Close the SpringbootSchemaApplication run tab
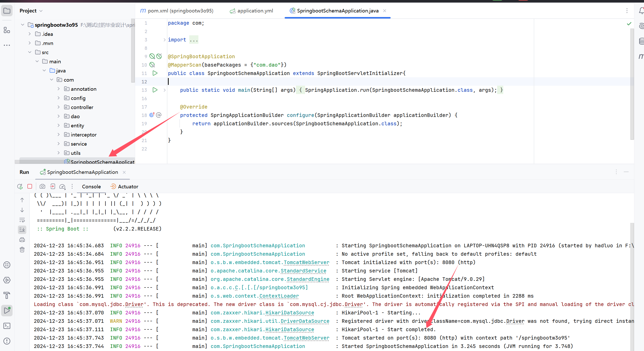Screen dimensions: 644x351 [124, 172]
